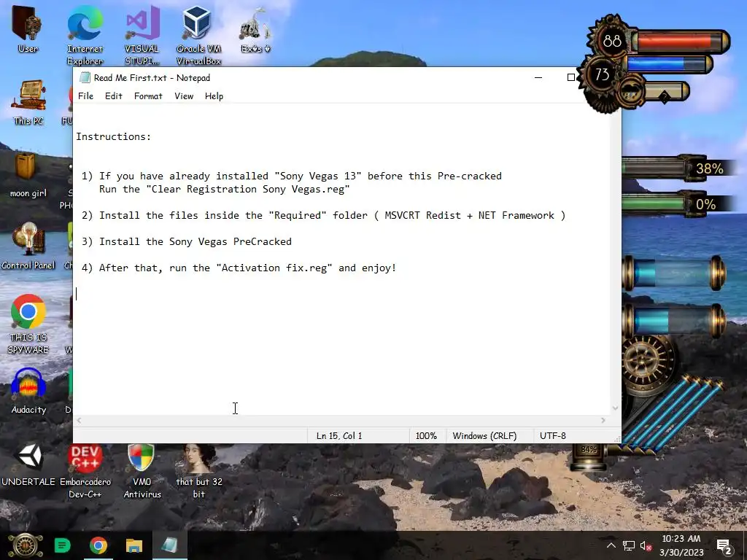
Task: Click the 'Ln 15, Col 1' status entry
Action: click(x=339, y=436)
